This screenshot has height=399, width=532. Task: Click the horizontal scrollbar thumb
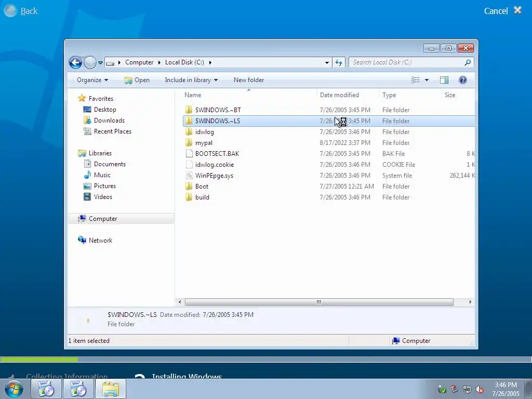pos(319,302)
